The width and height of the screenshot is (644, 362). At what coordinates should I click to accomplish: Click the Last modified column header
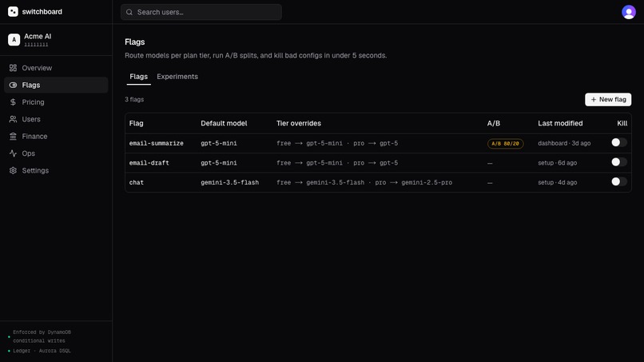click(560, 123)
